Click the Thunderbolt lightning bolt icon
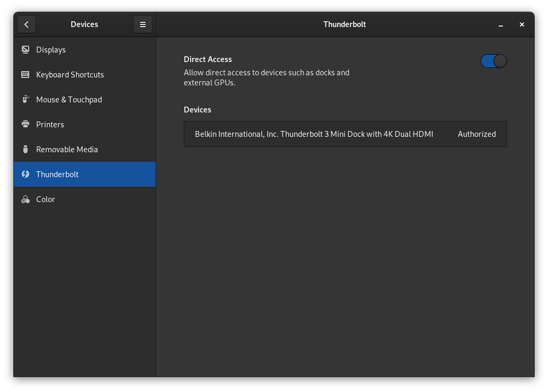548x392 pixels. [x=25, y=175]
